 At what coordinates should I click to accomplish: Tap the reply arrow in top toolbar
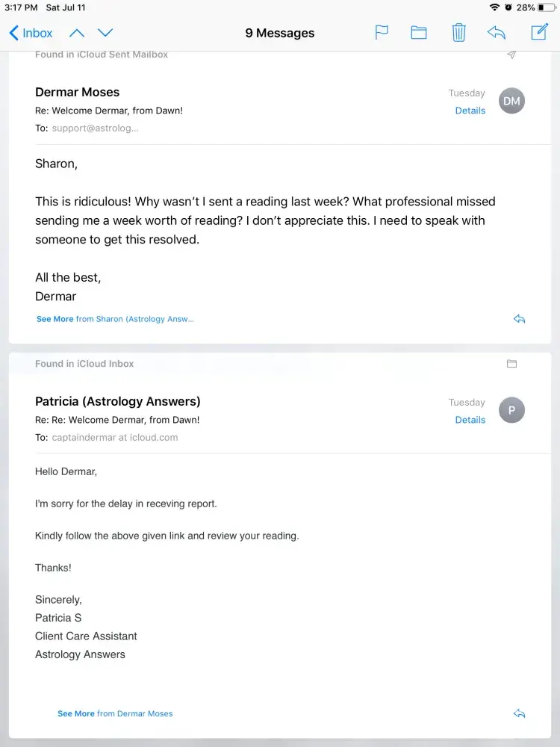[496, 33]
